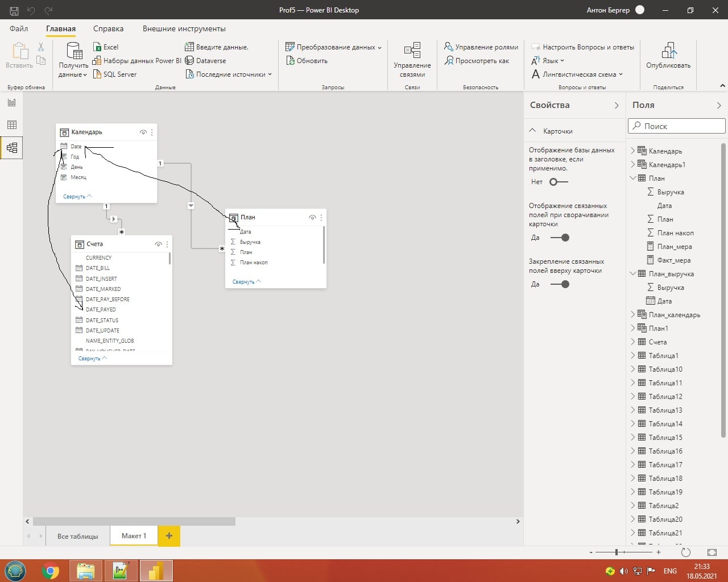Click the Windows Start button

[x=15, y=571]
